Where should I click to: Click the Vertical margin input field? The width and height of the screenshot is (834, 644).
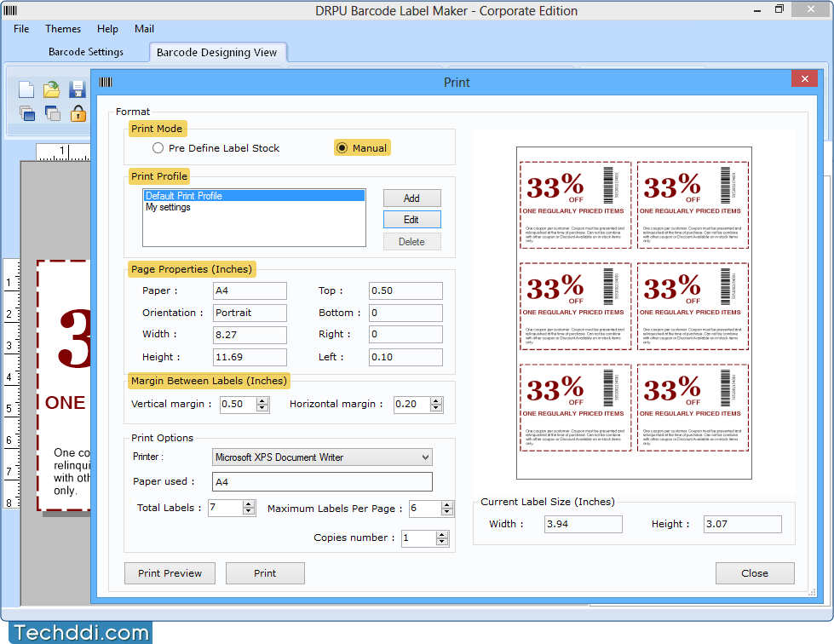(239, 404)
